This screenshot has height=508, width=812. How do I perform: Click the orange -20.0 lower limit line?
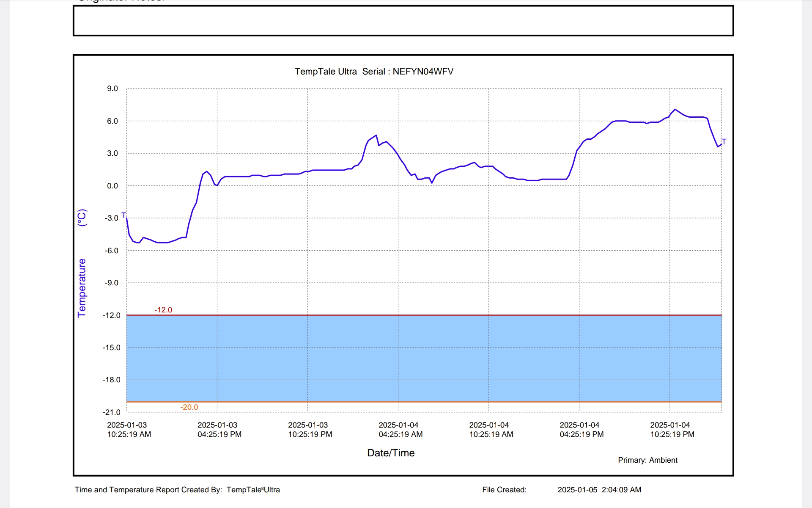[x=424, y=402]
